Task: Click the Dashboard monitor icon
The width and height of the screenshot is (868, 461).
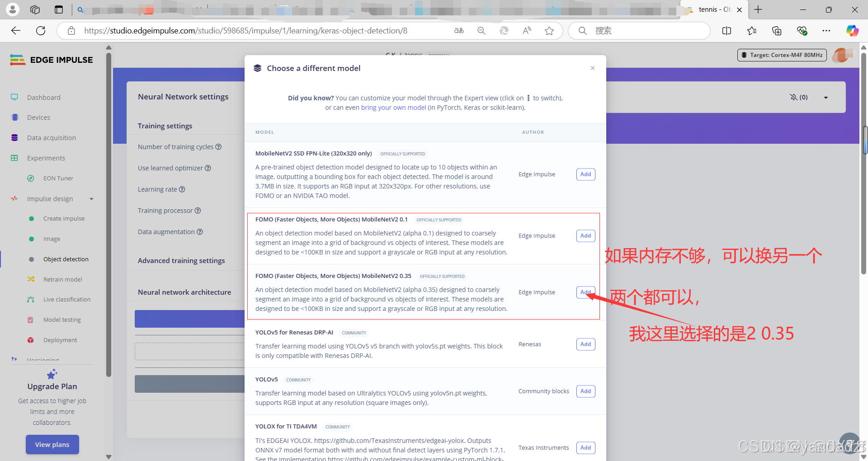Action: [14, 97]
